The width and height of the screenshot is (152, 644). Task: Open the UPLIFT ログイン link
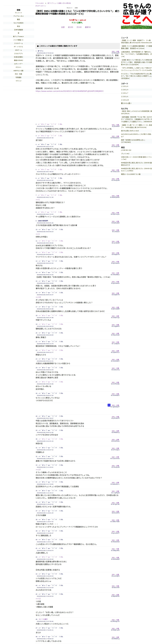pos(41,6)
